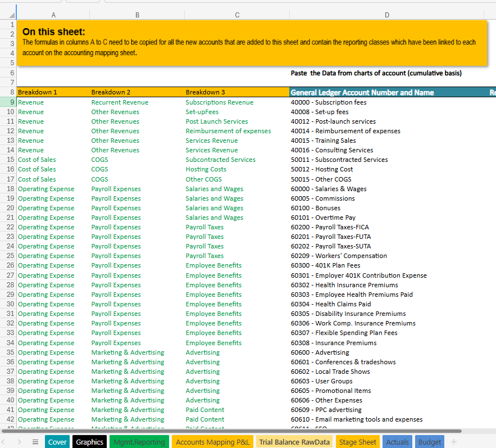Select the 'Post Launch Services' cell

237,121
